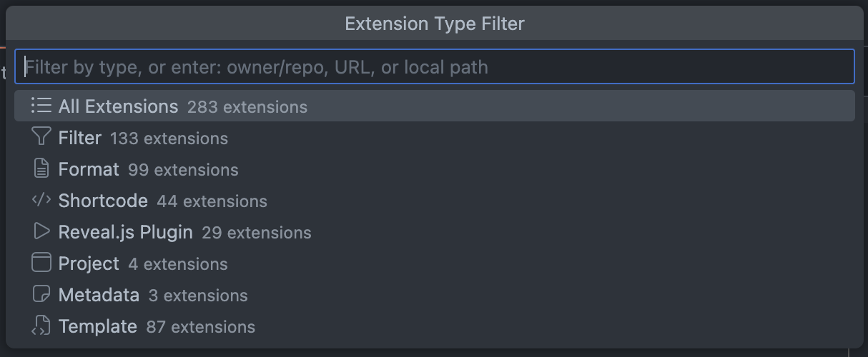The width and height of the screenshot is (868, 357).
Task: Click the Reveal.js Plugin play icon
Action: click(41, 231)
